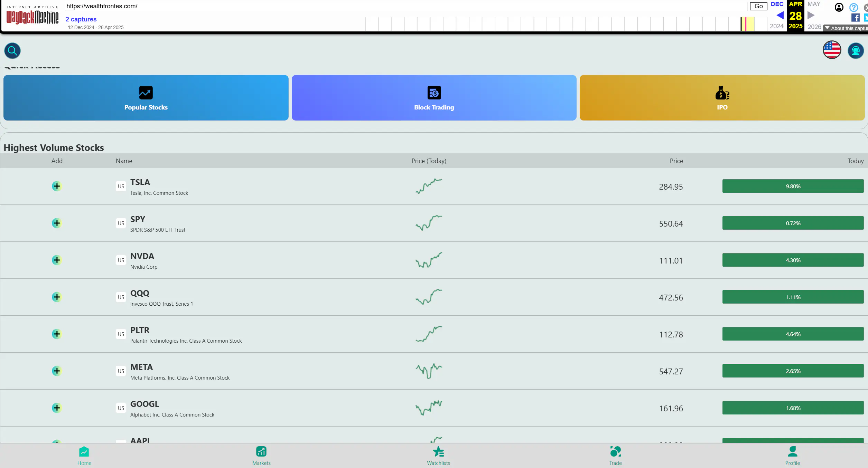Click the capture marker on Wayback timeline
Image resolution: width=868 pixels, height=468 pixels.
coord(746,24)
